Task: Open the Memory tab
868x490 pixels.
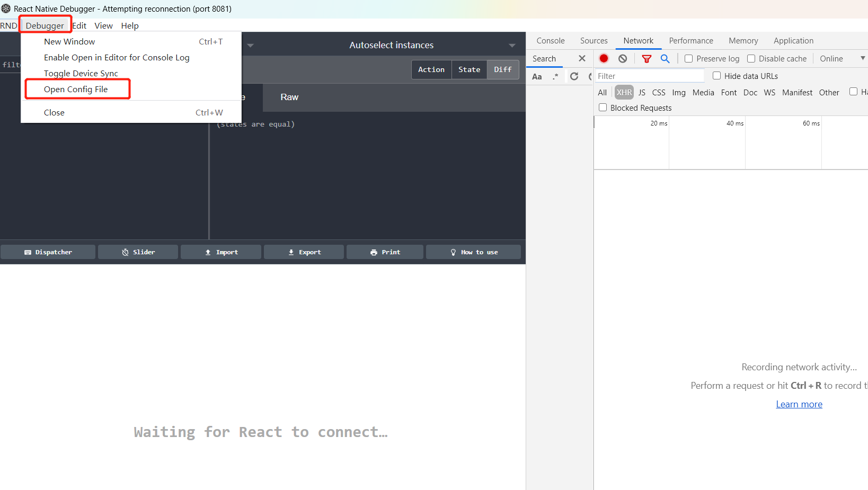Action: pyautogui.click(x=743, y=40)
